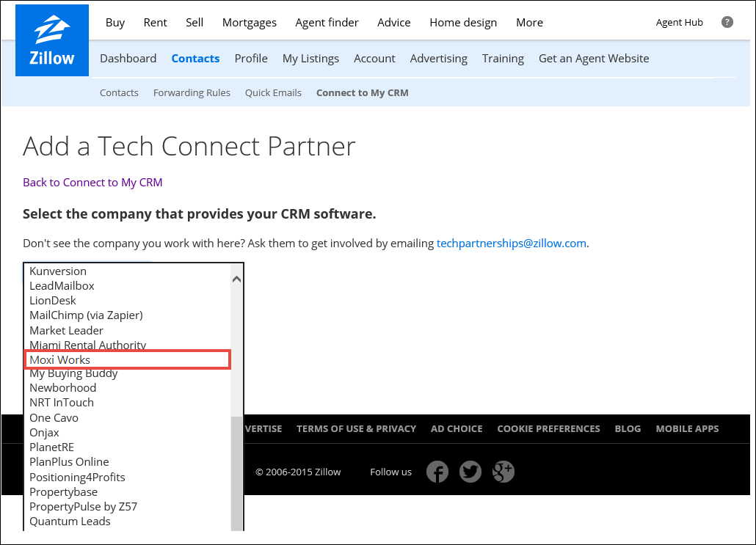Open Mobile Apps footer link
The height and width of the screenshot is (545, 756).
tap(687, 429)
